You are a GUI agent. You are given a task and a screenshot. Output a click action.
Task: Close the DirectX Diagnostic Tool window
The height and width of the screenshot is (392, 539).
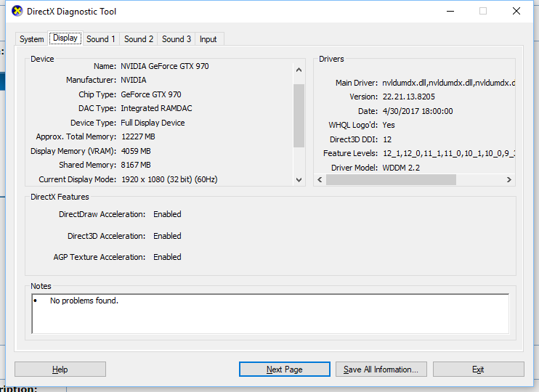pyautogui.click(x=516, y=12)
